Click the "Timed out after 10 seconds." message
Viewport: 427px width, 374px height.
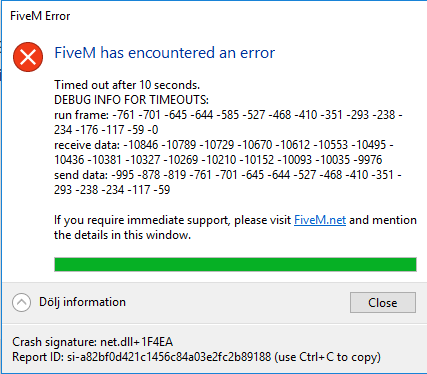127,85
